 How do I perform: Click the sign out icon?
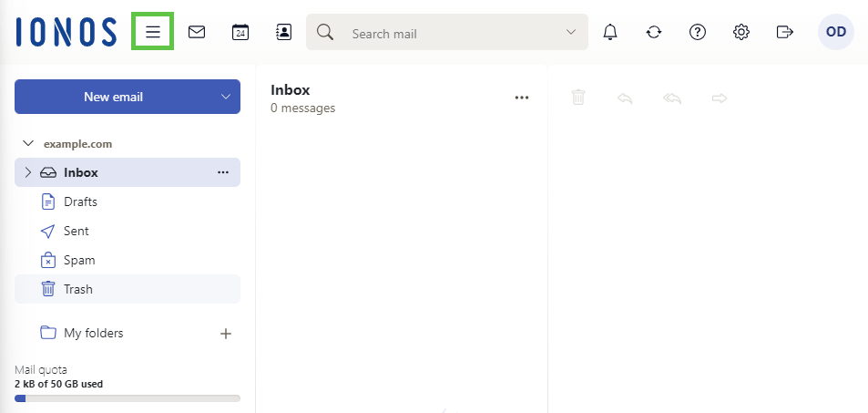tap(784, 32)
